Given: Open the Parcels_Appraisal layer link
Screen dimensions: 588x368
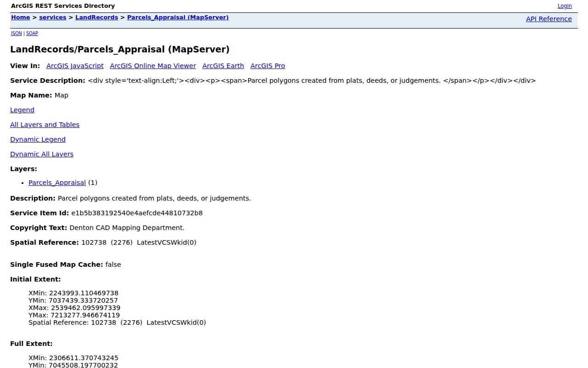Looking at the screenshot, I should [x=57, y=183].
